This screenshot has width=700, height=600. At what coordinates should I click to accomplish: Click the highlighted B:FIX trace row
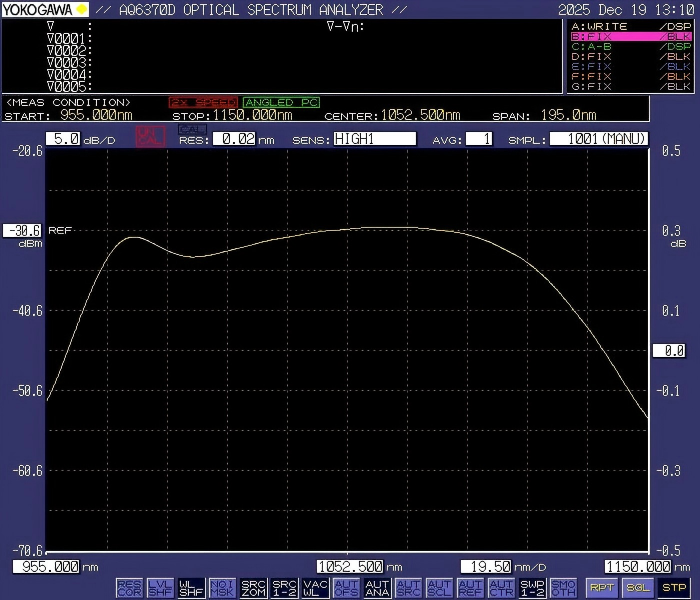630,35
